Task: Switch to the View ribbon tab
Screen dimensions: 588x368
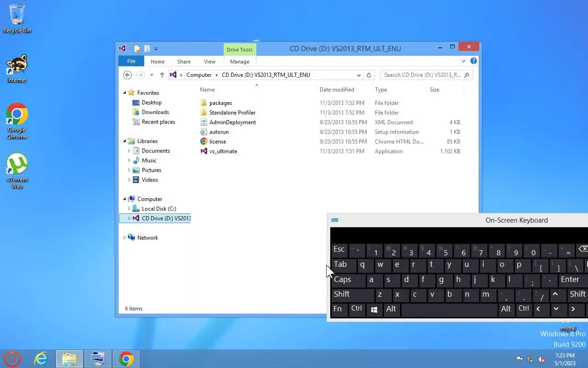Action: click(x=209, y=62)
